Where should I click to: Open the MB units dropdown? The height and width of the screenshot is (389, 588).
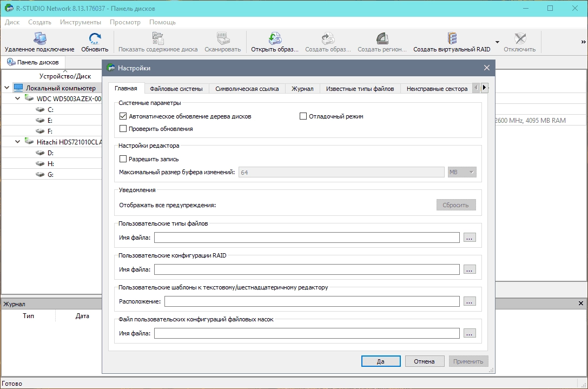coord(462,172)
